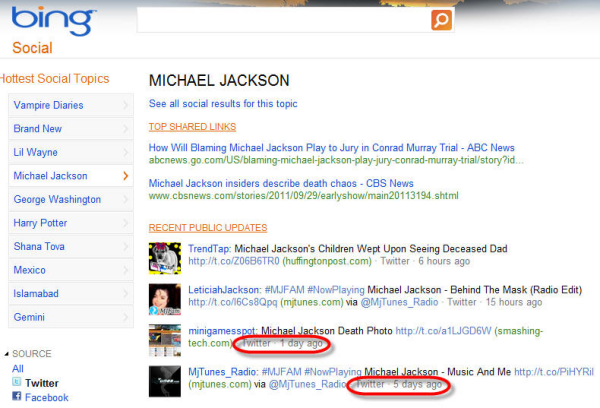Select Harry Potter topic
600x408 pixels.
pyautogui.click(x=71, y=223)
